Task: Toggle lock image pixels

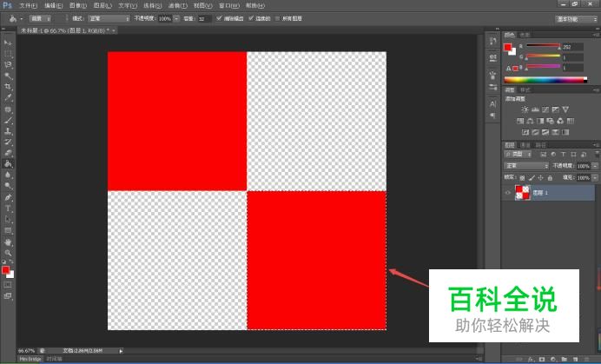Action: click(x=532, y=178)
